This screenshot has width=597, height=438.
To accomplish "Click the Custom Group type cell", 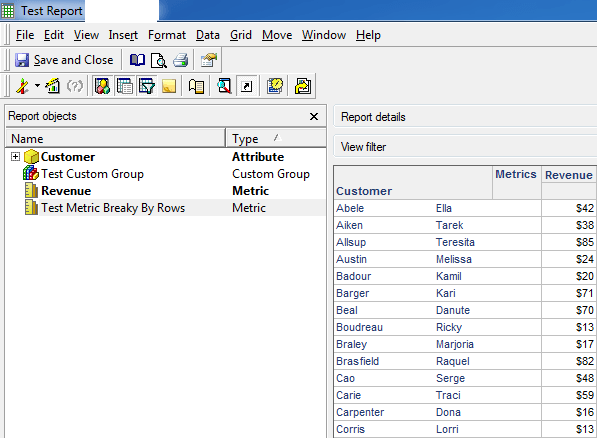I will [x=271, y=174].
